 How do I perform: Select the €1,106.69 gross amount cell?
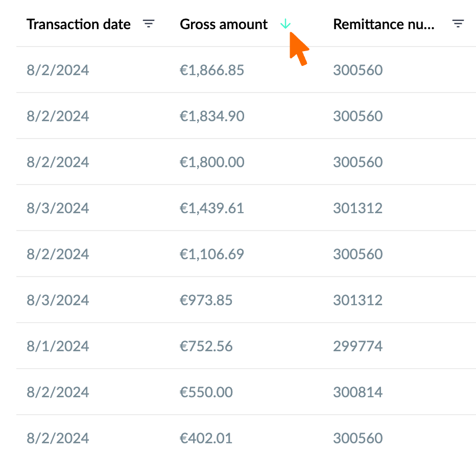click(x=212, y=254)
